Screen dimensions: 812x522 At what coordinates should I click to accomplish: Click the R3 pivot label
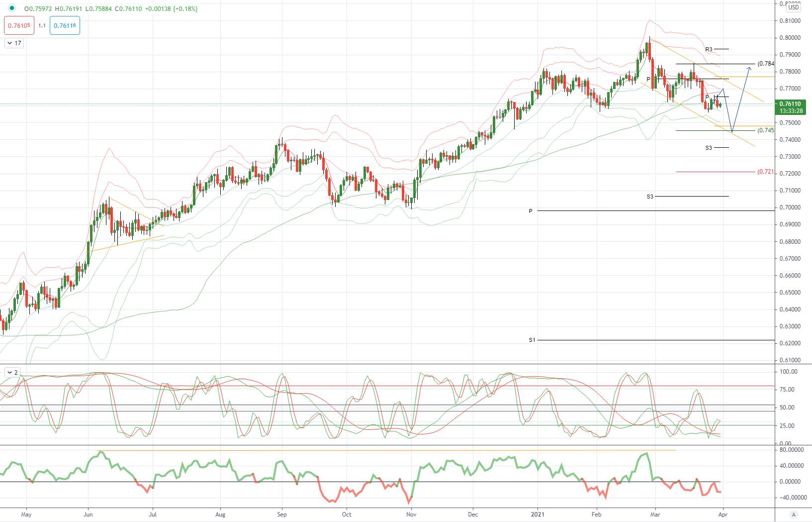click(709, 49)
